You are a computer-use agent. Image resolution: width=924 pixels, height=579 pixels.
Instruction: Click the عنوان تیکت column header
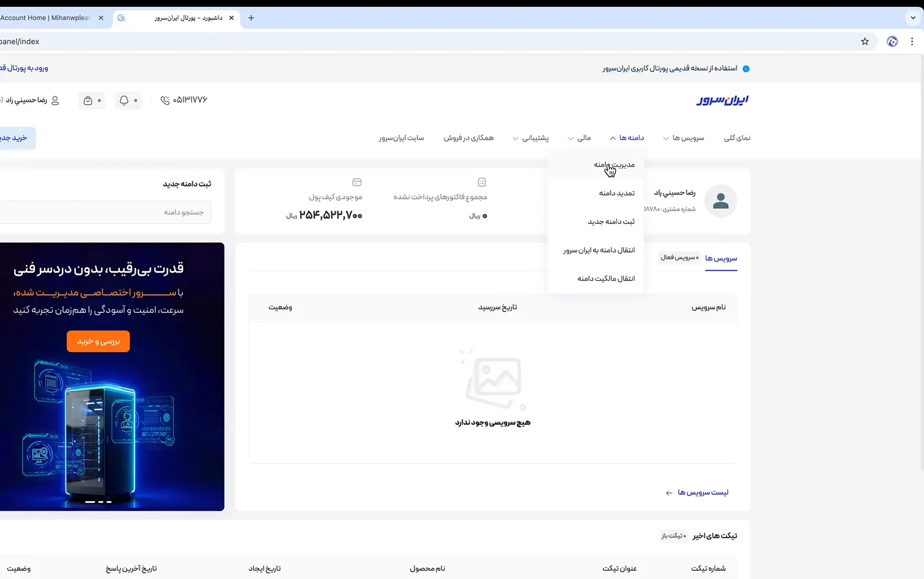pyautogui.click(x=619, y=568)
